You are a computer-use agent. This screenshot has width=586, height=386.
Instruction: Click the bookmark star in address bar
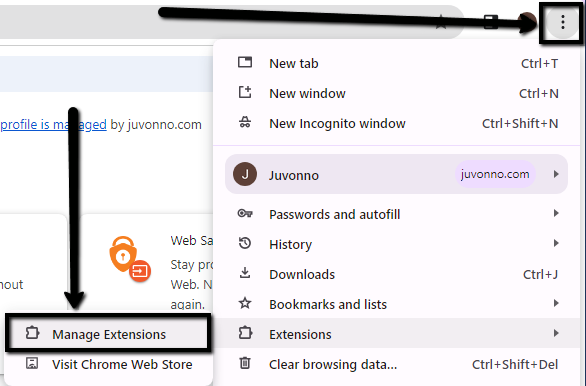tap(441, 22)
